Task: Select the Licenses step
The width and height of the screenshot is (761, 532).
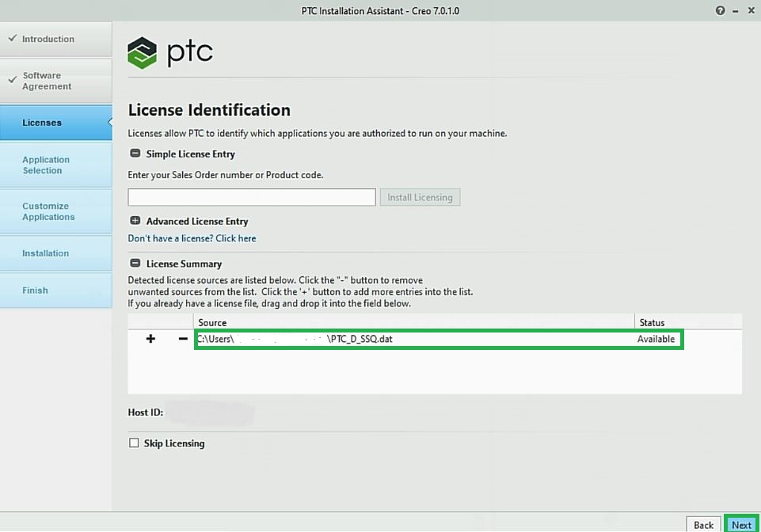Action: [55, 123]
